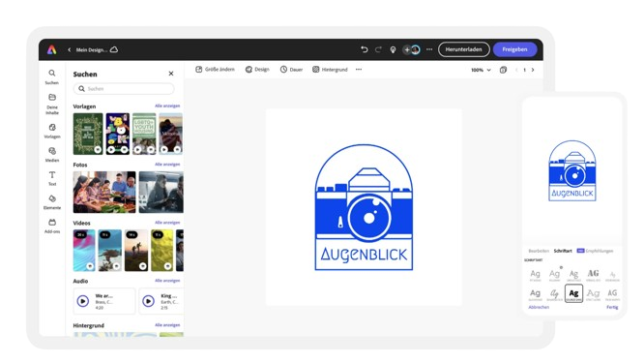Open the Design option in the canvas toolbar
Viewport: 644px width, 363px height.
click(257, 70)
